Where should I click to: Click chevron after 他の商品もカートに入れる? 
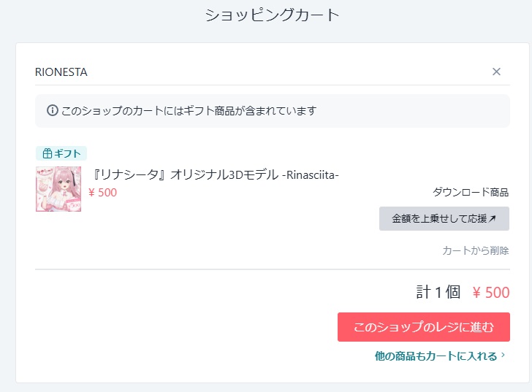[x=503, y=356]
